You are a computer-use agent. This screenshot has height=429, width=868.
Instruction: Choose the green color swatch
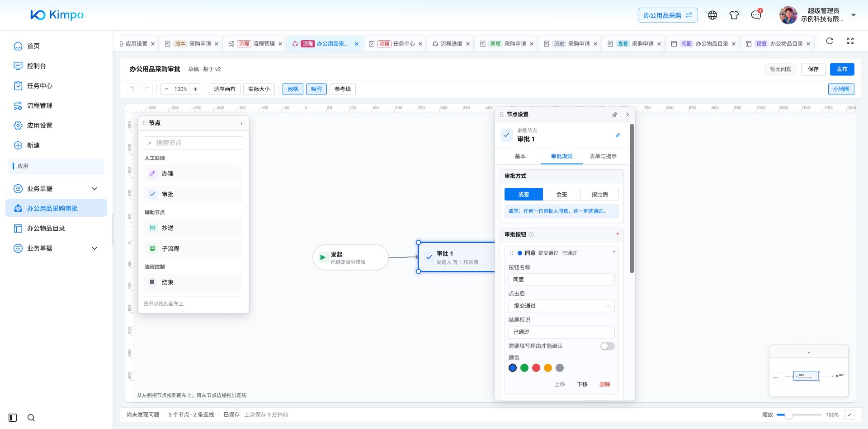(x=524, y=368)
